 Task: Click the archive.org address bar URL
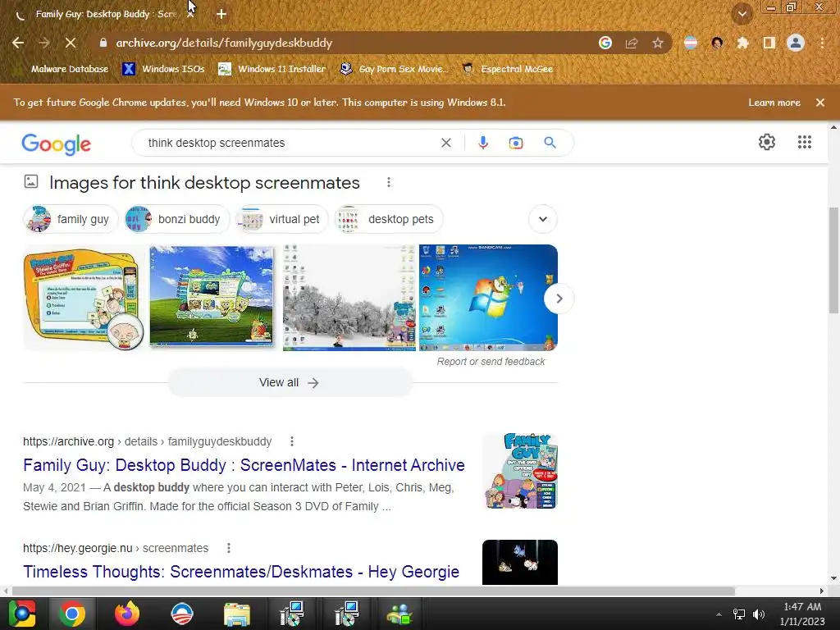(224, 43)
